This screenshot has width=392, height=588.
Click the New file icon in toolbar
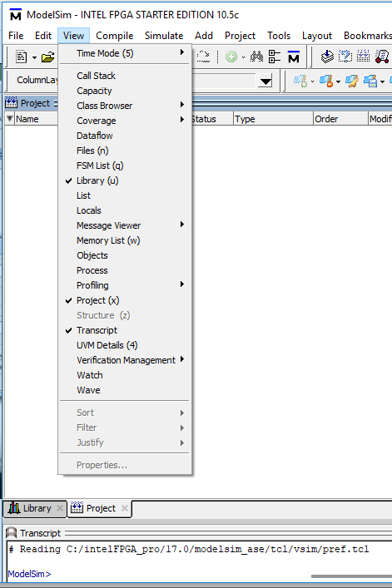[21, 57]
